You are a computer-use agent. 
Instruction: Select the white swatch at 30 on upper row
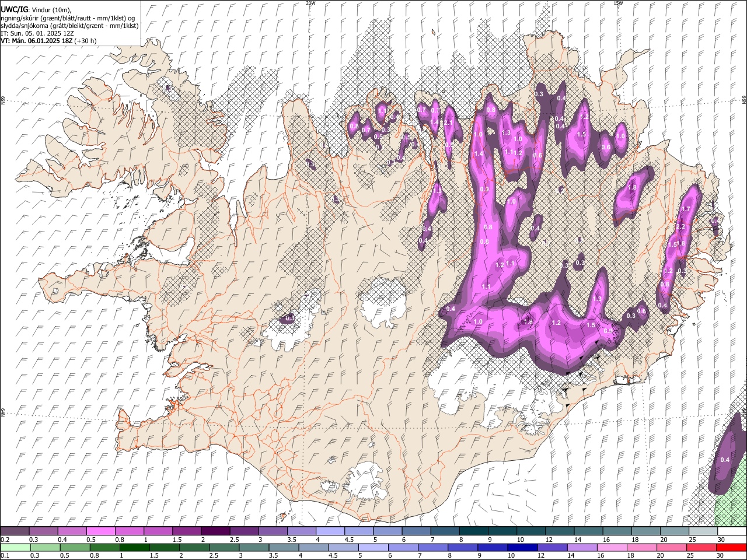tap(732, 531)
